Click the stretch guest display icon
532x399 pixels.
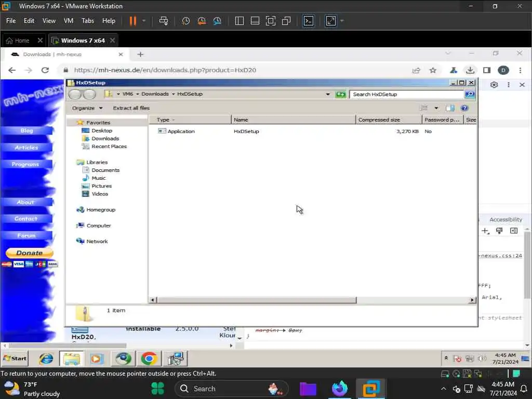pos(331,21)
